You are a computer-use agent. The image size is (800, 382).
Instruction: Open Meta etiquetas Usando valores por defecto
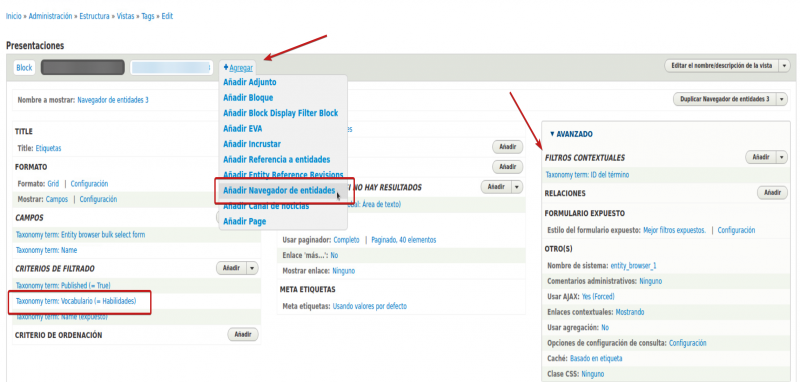(x=370, y=307)
